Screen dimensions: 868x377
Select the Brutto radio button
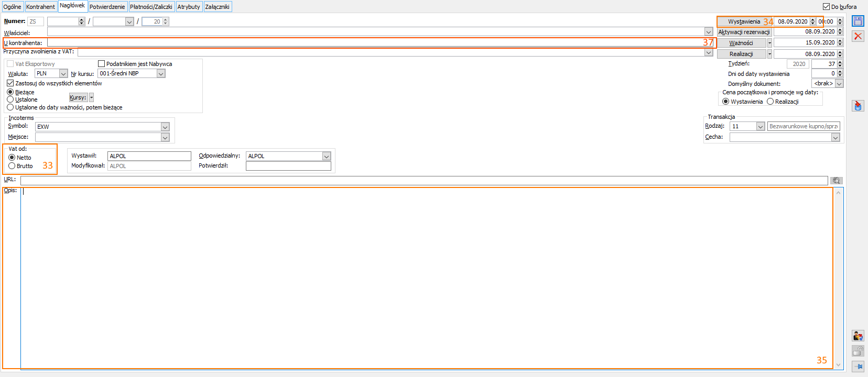tap(12, 166)
